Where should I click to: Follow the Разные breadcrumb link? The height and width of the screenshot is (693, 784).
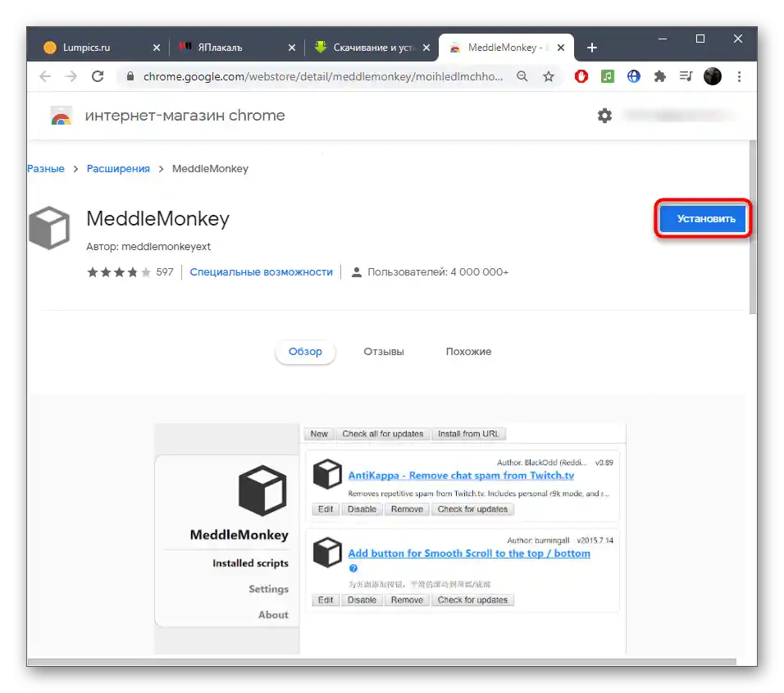[46, 168]
